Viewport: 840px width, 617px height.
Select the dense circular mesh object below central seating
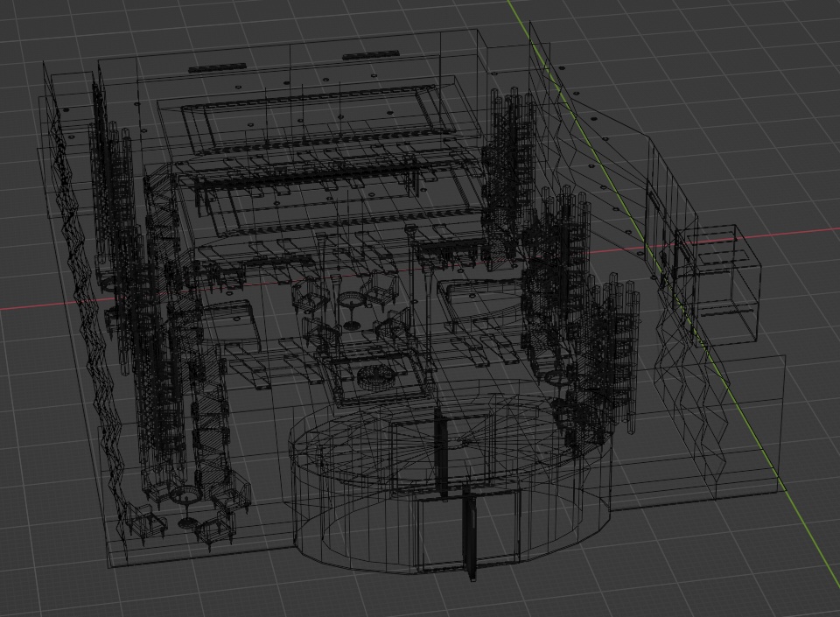click(375, 376)
